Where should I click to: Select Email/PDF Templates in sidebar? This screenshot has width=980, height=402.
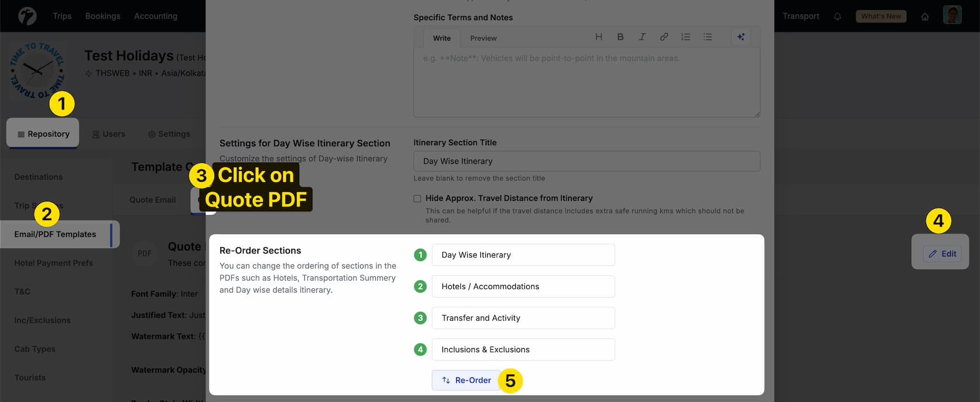click(56, 234)
